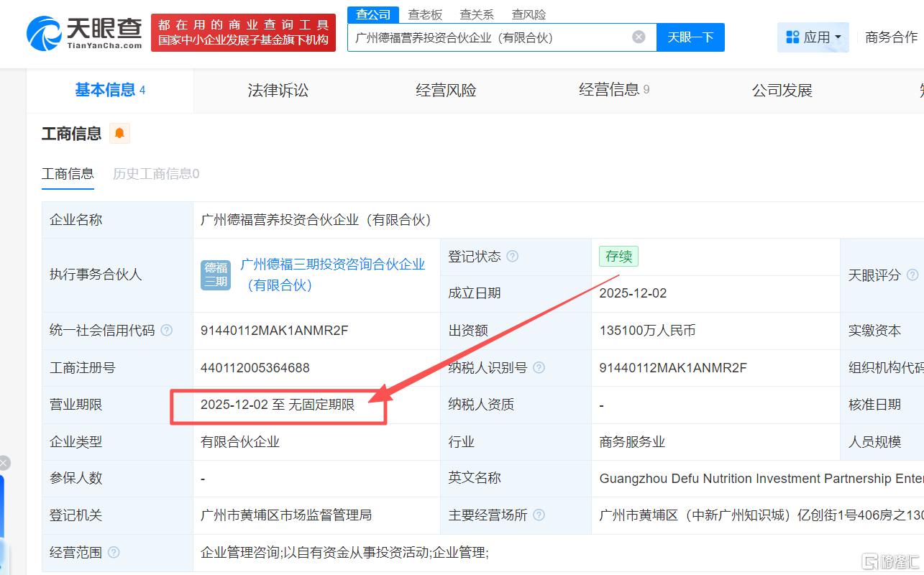924x575 pixels.
Task: Click help icon next to 经营范围
Action: pyautogui.click(x=113, y=553)
